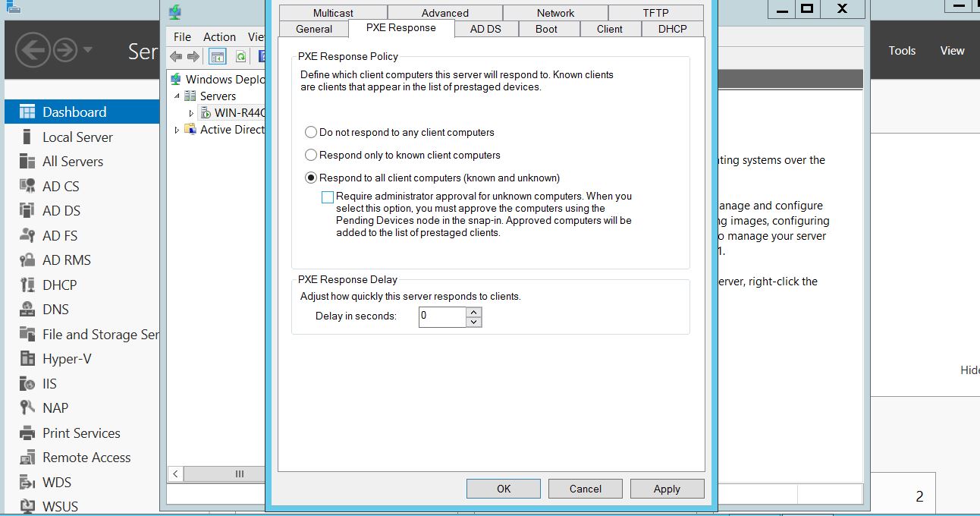Enable 'Require administrator approval for unknown computers' checkbox

point(328,197)
